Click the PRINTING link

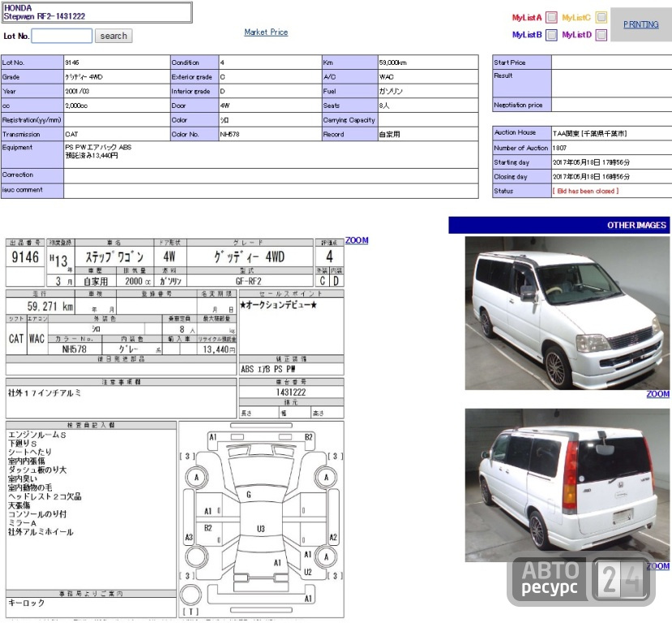(x=640, y=24)
